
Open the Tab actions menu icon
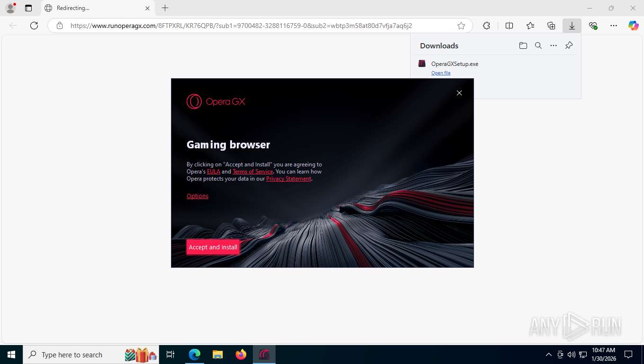pos(28,8)
